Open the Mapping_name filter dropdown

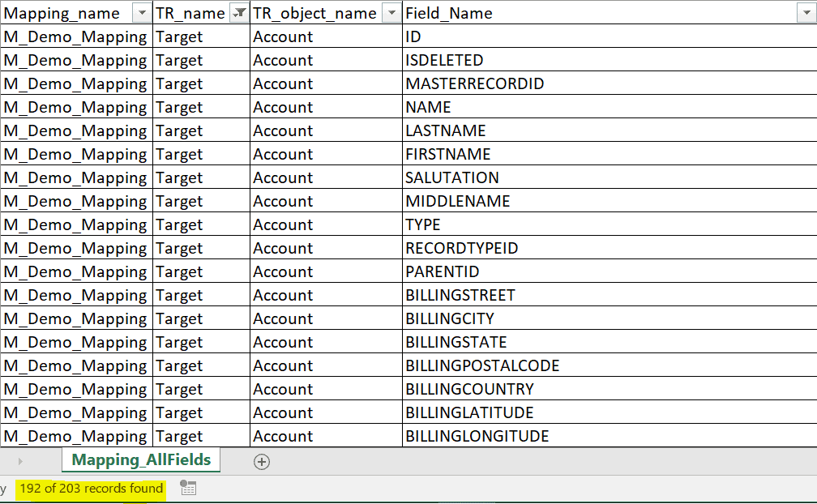click(142, 13)
